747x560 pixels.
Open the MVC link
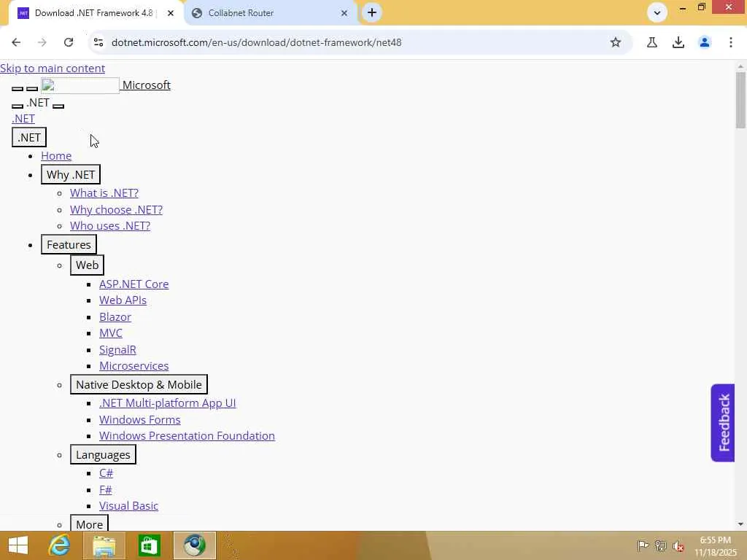click(111, 333)
